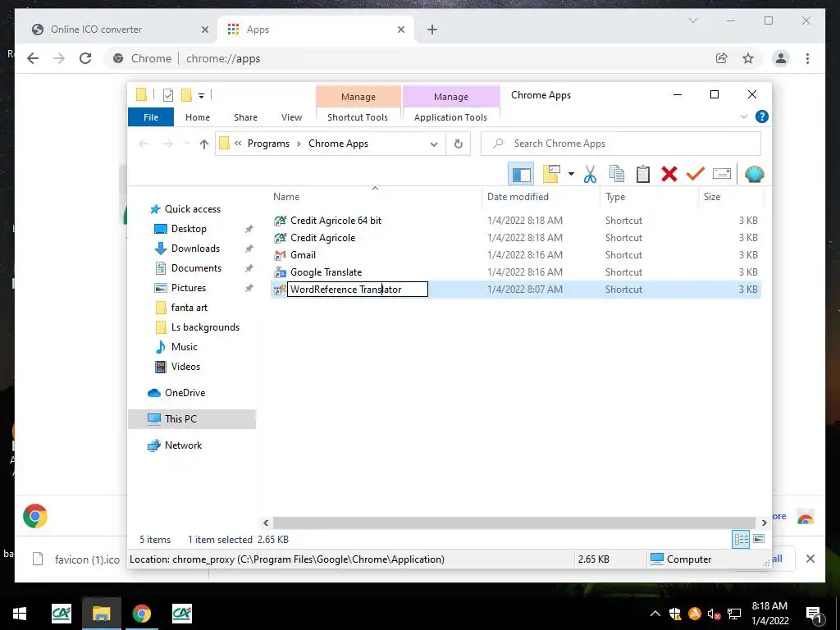Switch to Details view layout icon
Image resolution: width=840 pixels, height=630 pixels.
(x=741, y=540)
